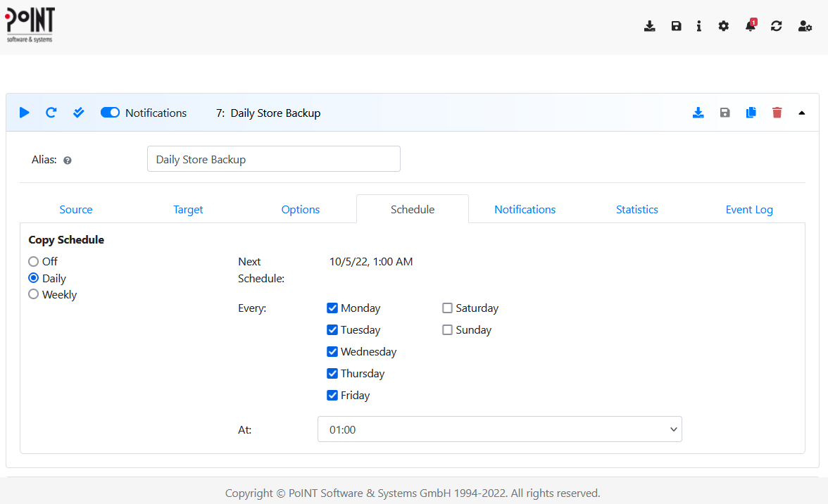
Task: Toggle the Notifications switch off
Action: pyautogui.click(x=110, y=112)
